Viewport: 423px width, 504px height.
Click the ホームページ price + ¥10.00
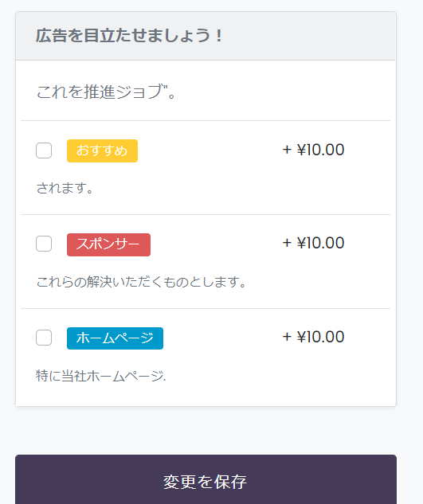click(313, 337)
